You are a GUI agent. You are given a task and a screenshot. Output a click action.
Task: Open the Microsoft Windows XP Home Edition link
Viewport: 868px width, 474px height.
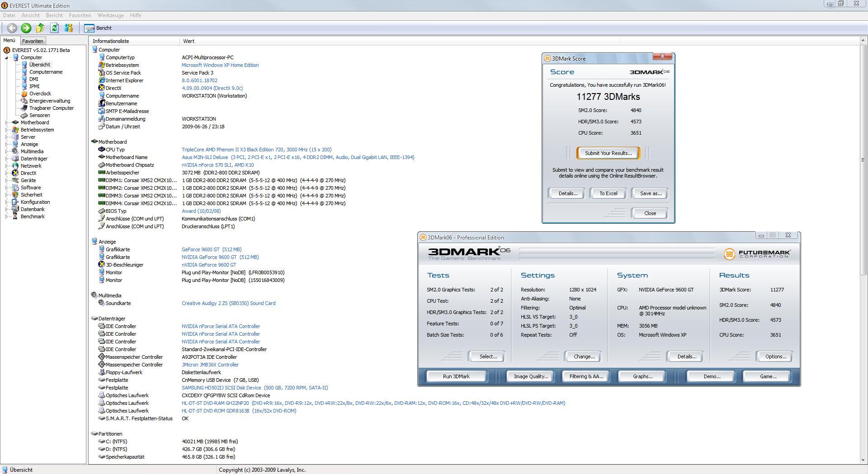[x=220, y=65]
